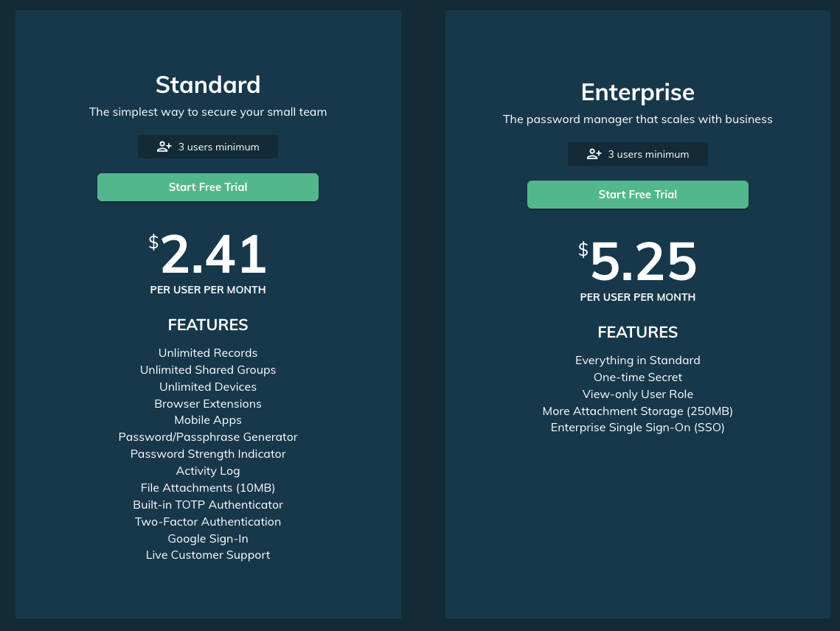Start the free trial for Standard plan
Screen dimensions: 840x631
tap(208, 187)
